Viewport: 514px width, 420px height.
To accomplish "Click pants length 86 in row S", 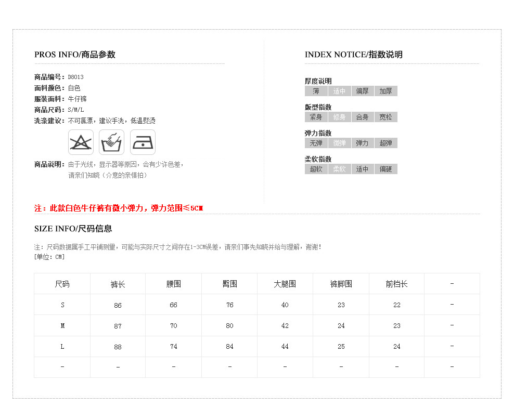I will (x=118, y=305).
